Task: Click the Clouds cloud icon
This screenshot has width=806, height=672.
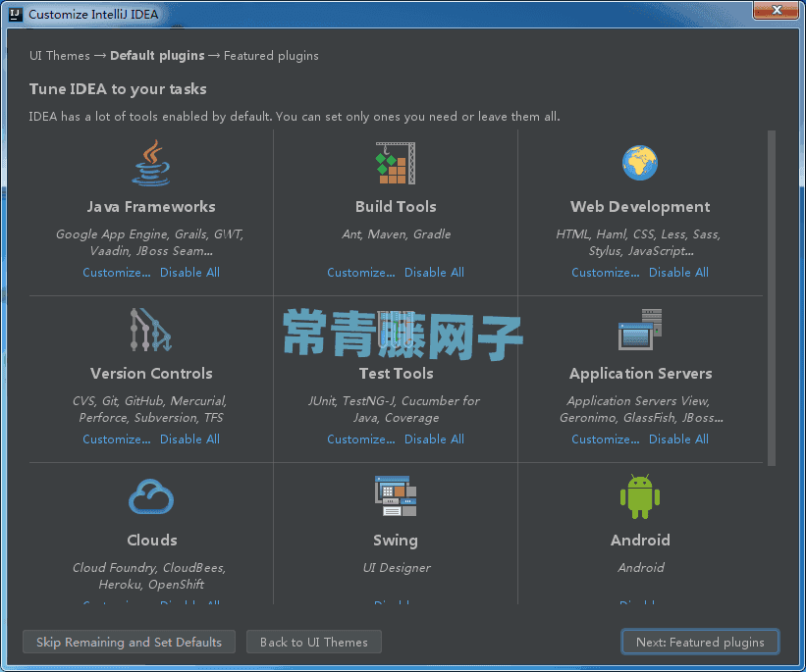Action: tap(151, 496)
